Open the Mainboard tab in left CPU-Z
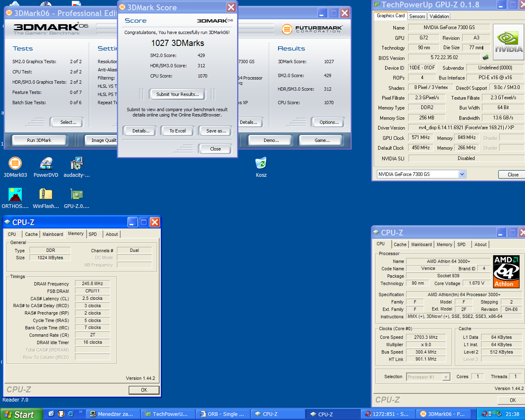Viewport: 525px width, 420px height. coord(53,234)
